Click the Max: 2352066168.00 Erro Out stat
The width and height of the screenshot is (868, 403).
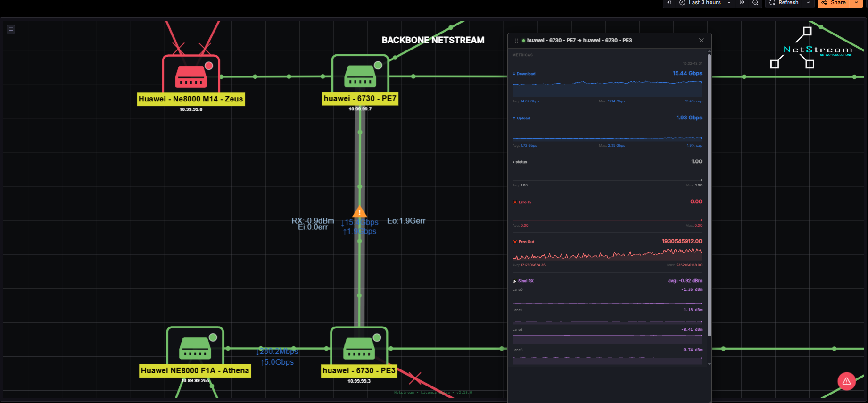point(685,265)
